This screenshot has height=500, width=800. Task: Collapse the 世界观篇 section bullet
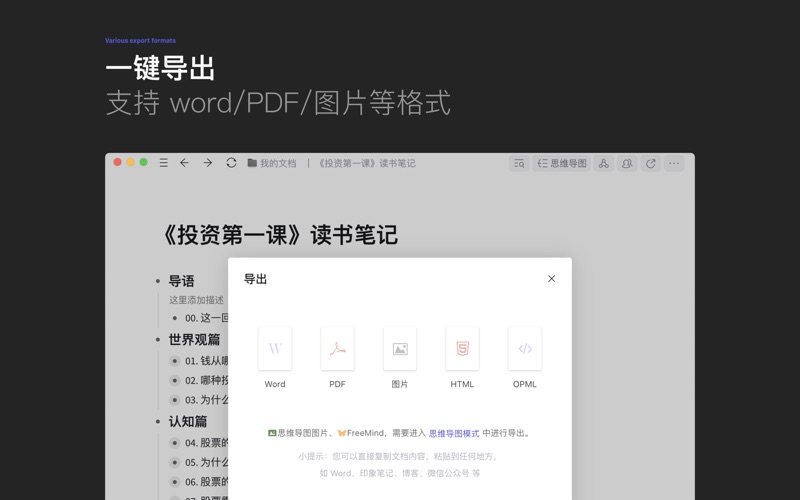click(x=158, y=340)
